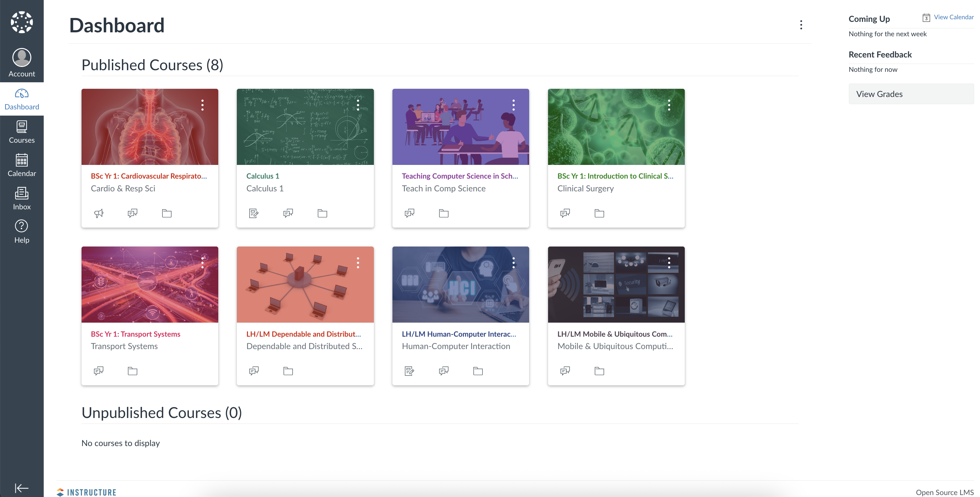
Task: Open Discussions icon on Transport Systems card
Action: (99, 371)
